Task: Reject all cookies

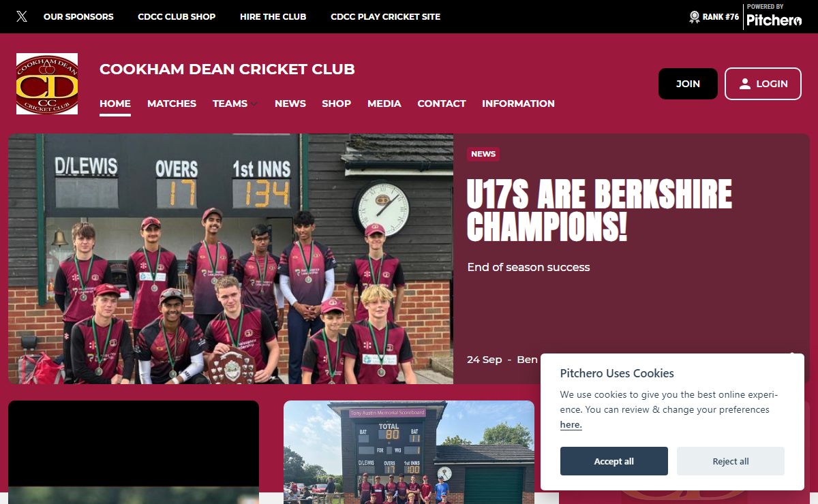Action: point(731,461)
